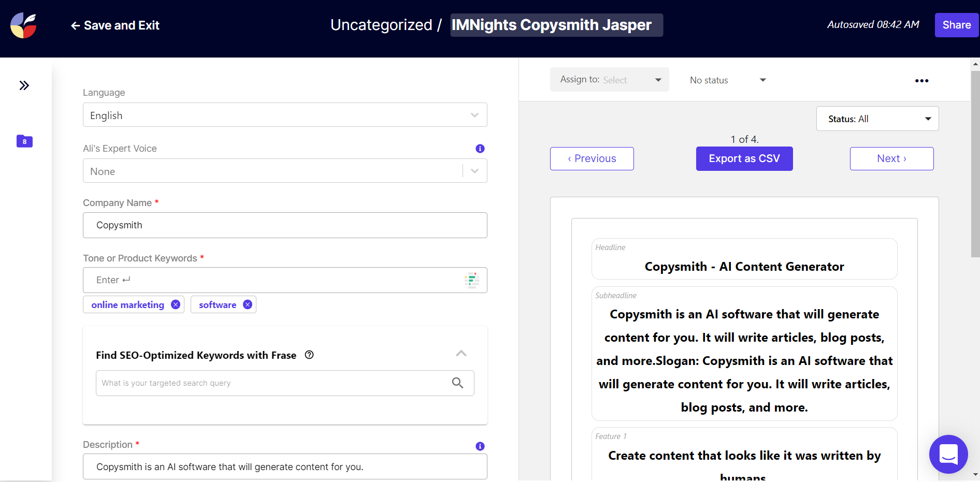Click the Subheadline generated text block

[x=744, y=360]
